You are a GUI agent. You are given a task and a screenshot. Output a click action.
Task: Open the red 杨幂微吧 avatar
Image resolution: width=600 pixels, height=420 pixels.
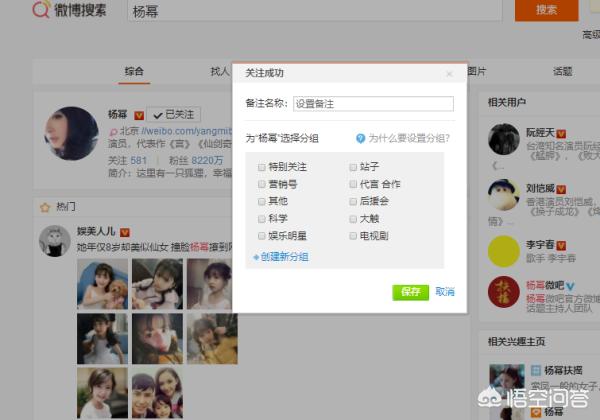(504, 292)
